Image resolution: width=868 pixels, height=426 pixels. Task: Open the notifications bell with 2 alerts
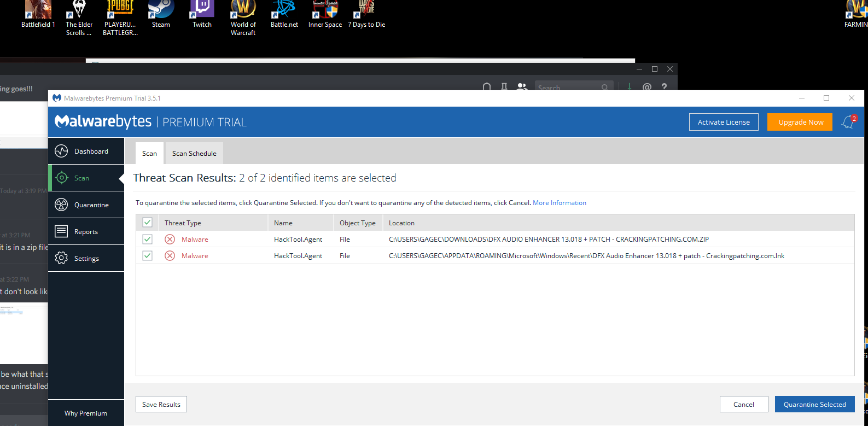[849, 122]
